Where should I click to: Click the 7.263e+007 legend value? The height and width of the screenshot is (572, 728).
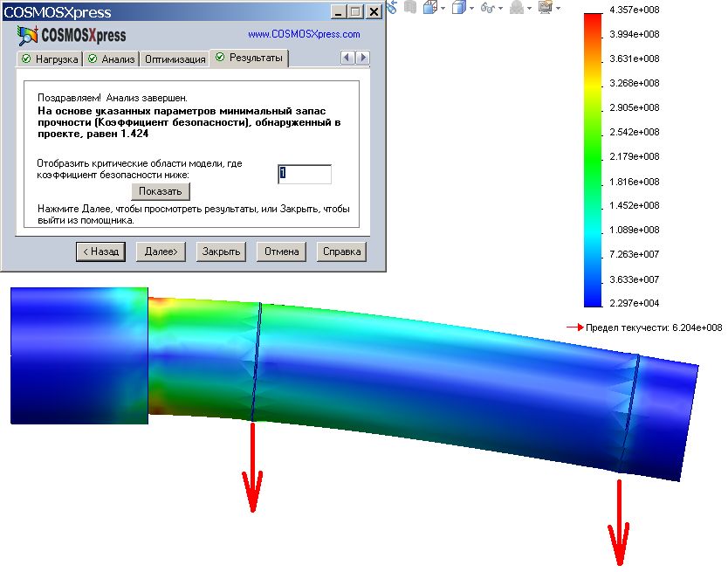click(x=635, y=254)
